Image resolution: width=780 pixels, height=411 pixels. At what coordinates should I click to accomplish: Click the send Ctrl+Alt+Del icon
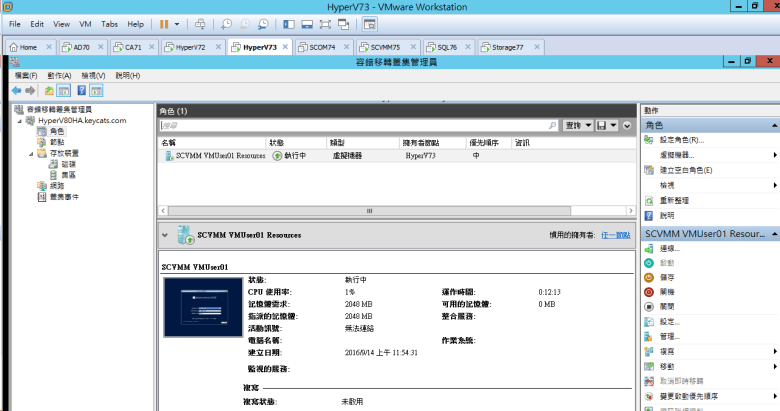click(x=200, y=23)
